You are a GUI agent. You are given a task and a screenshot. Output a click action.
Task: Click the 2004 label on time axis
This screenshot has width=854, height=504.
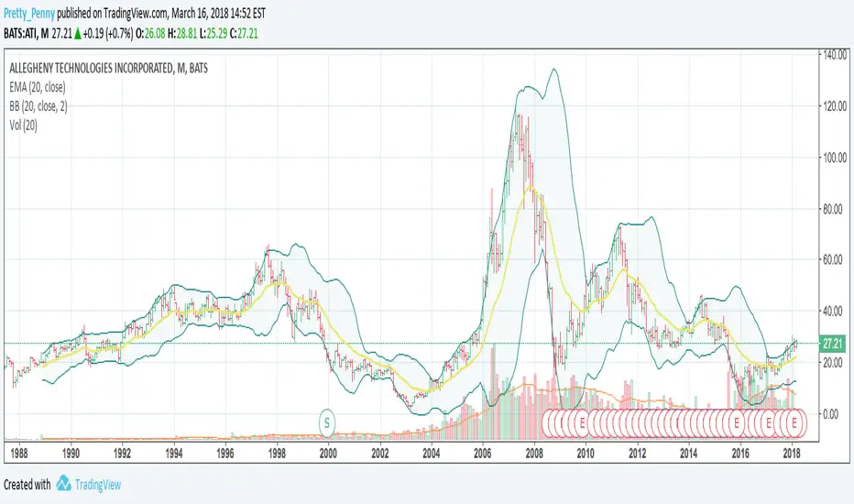point(432,454)
